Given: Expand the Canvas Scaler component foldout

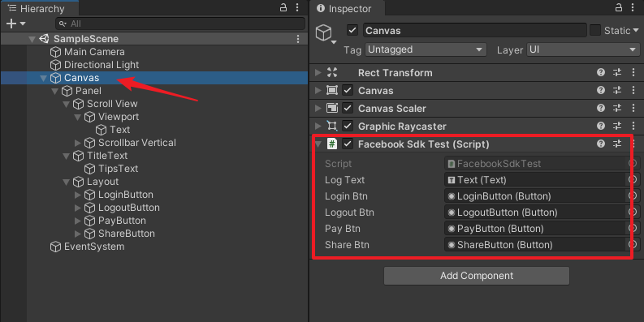Looking at the screenshot, I should (318, 109).
